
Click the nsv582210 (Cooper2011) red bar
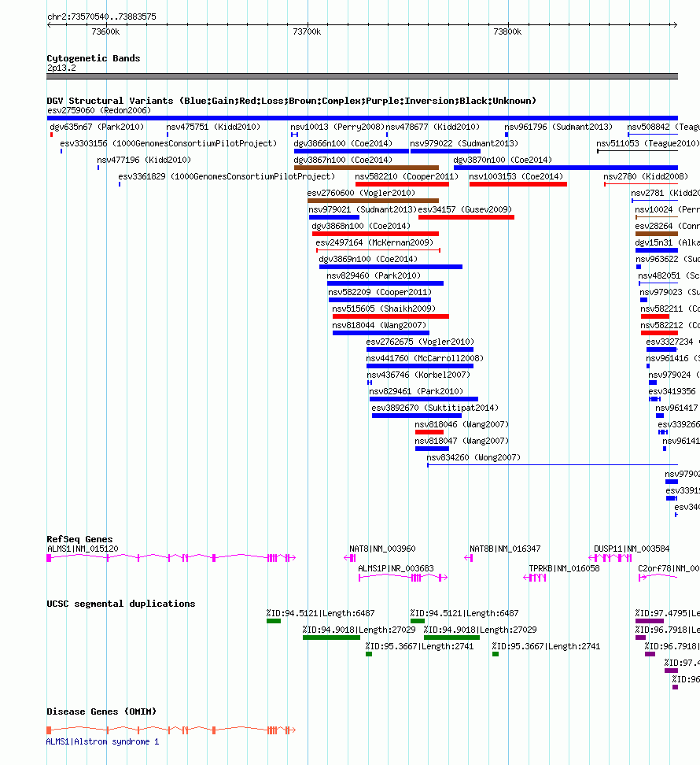pos(402,184)
